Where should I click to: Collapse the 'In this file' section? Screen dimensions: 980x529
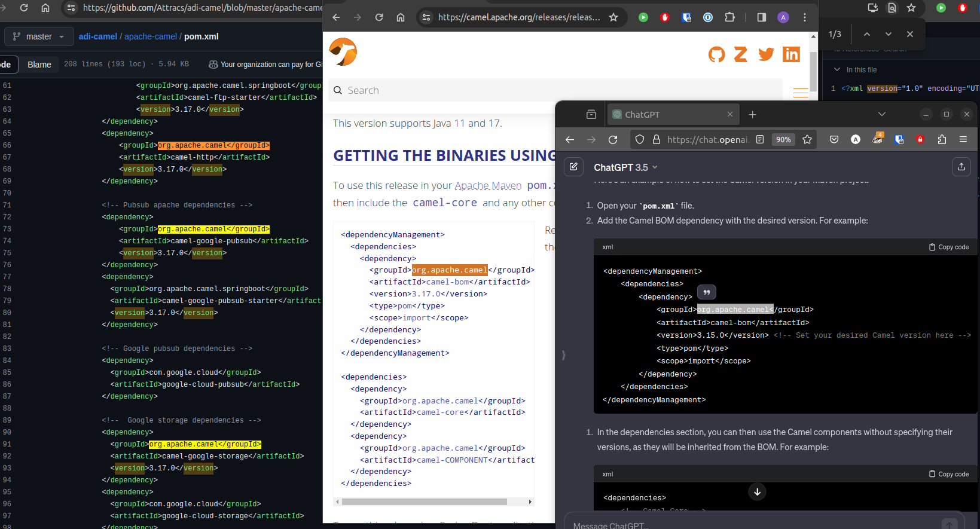(x=837, y=70)
